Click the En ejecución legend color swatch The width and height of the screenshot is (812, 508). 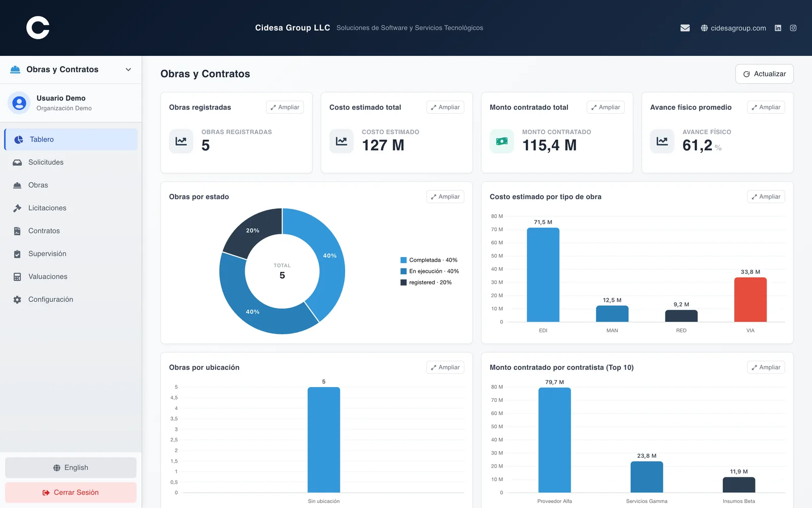(x=403, y=271)
